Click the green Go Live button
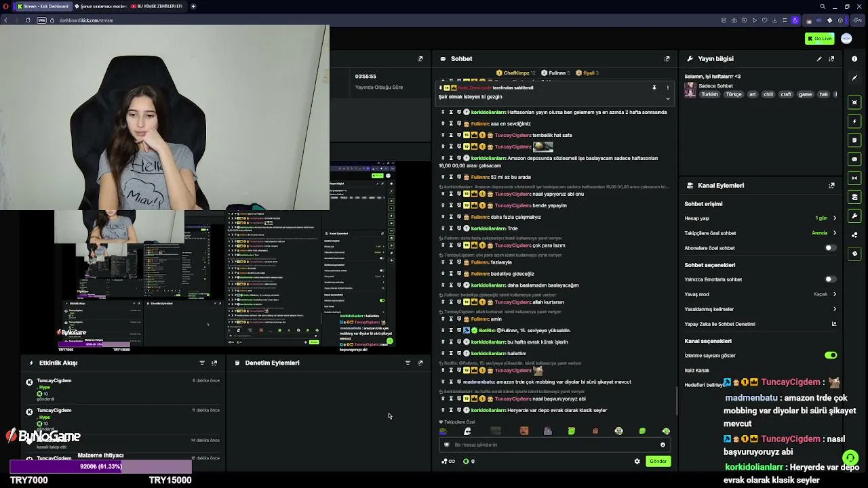This screenshot has width=868, height=488. point(819,39)
